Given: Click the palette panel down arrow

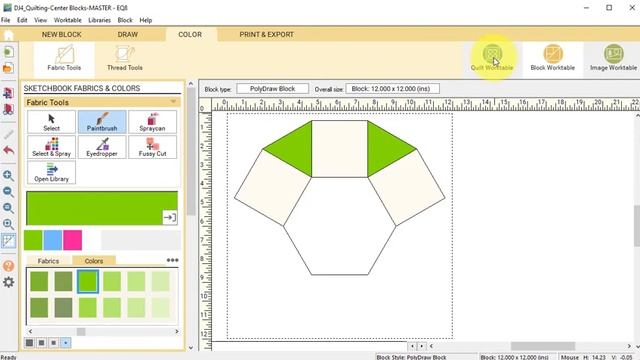Looking at the screenshot, I should 191,347.
